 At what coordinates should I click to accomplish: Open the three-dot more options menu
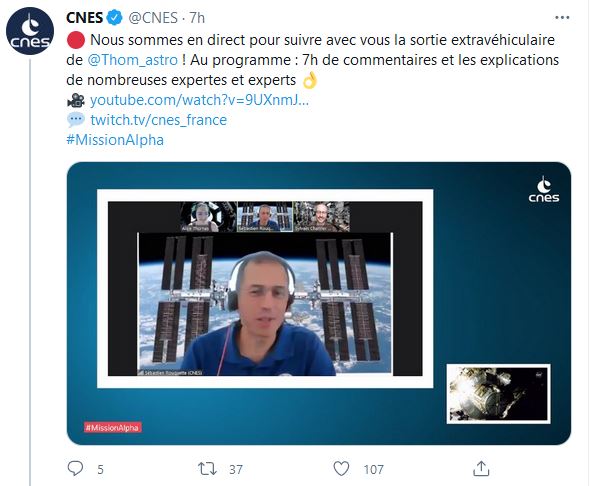point(562,17)
